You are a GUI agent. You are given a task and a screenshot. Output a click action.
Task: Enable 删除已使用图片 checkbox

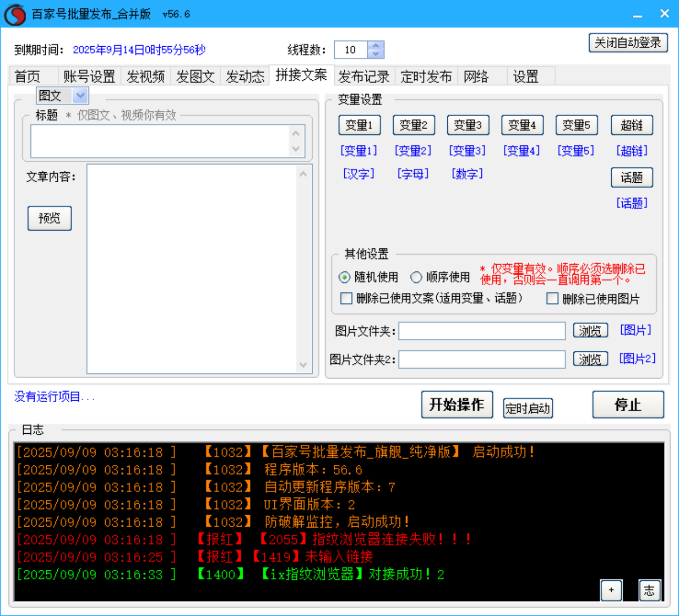552,298
